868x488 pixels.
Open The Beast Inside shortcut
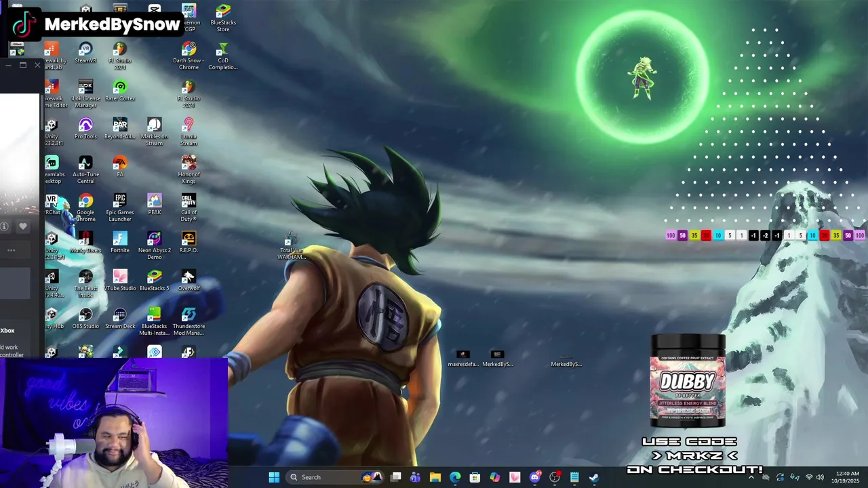(85, 284)
